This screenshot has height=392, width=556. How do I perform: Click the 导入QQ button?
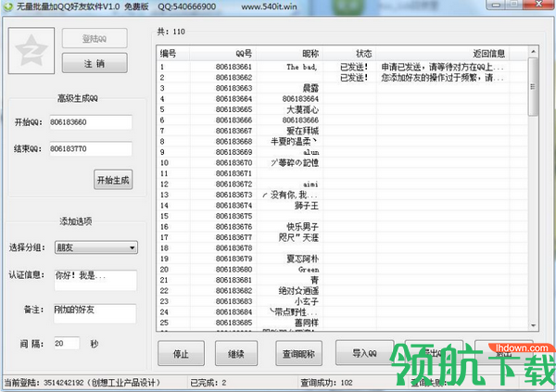(x=364, y=353)
